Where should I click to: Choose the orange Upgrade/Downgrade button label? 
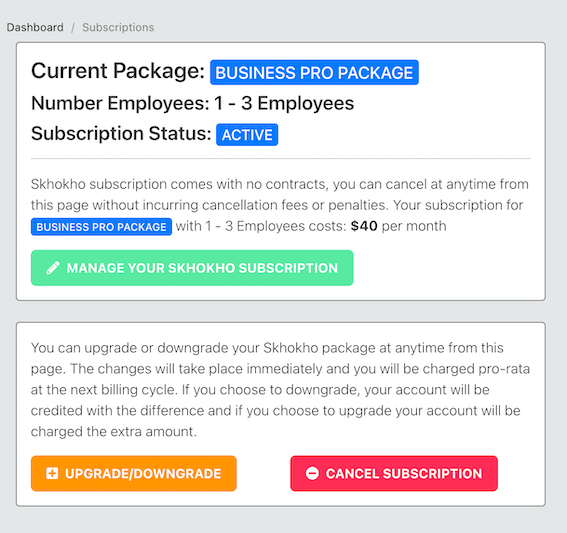[x=143, y=474]
